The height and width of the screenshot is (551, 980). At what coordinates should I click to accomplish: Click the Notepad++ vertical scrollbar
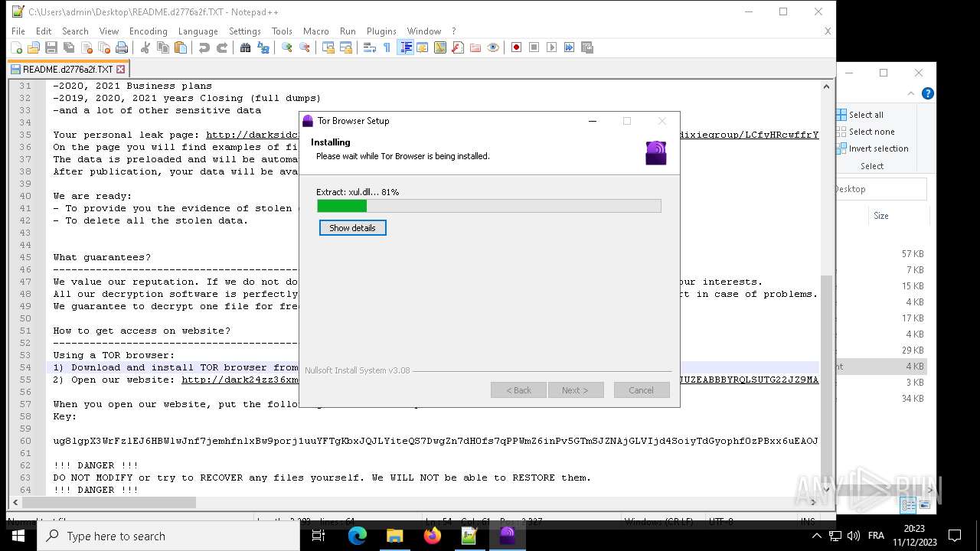pos(826,288)
